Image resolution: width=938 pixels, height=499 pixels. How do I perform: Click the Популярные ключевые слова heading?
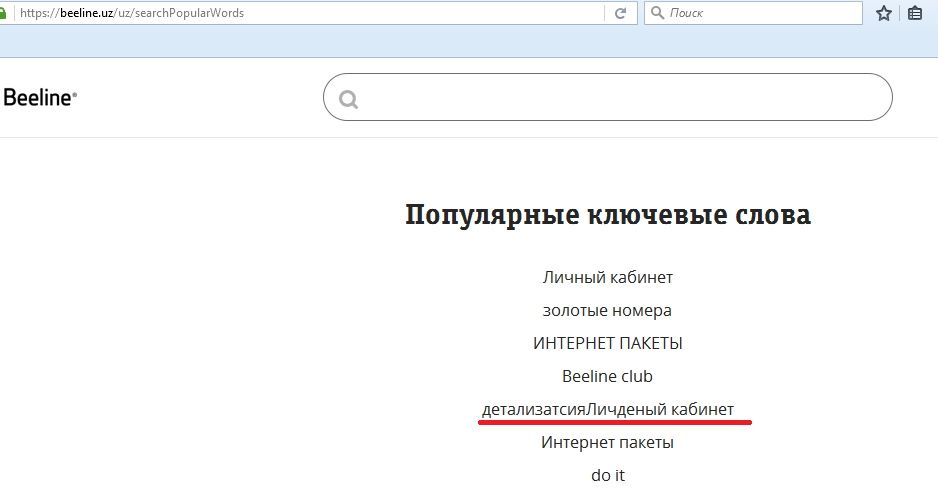point(607,215)
